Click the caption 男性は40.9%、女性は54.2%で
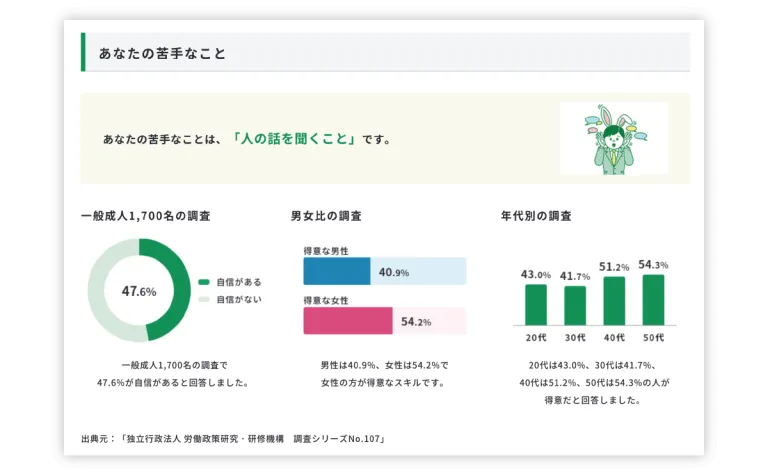Image resolution: width=768 pixels, height=474 pixels. [384, 365]
